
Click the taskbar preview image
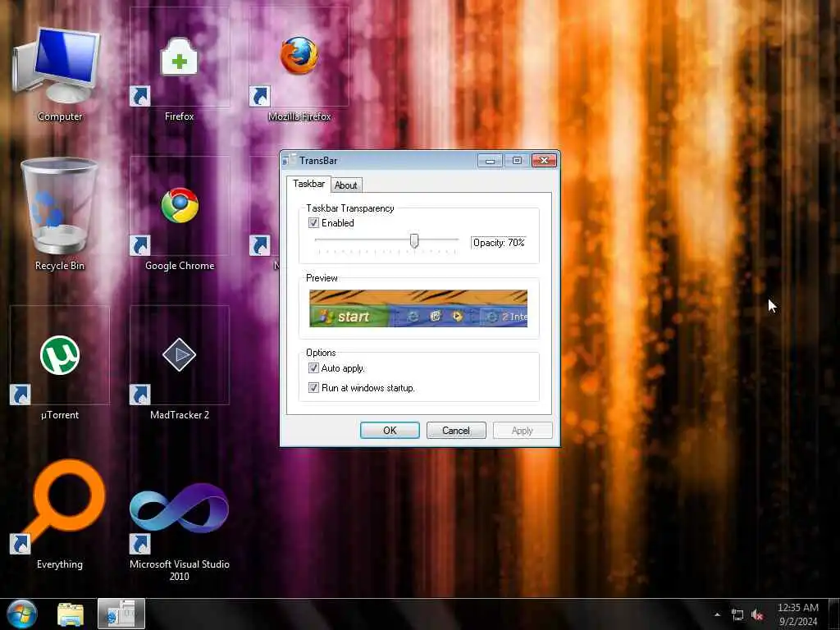418,308
